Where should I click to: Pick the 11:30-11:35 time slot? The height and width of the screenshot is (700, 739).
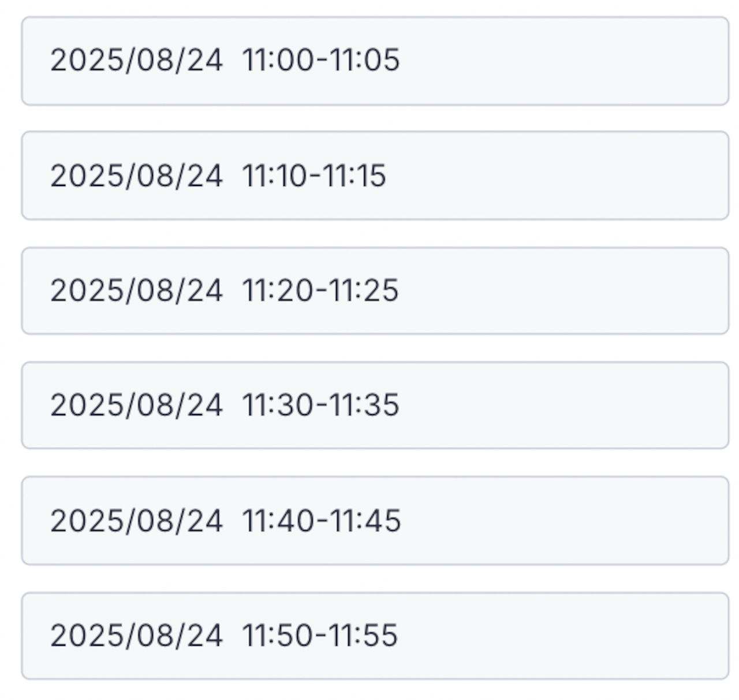[x=375, y=405]
